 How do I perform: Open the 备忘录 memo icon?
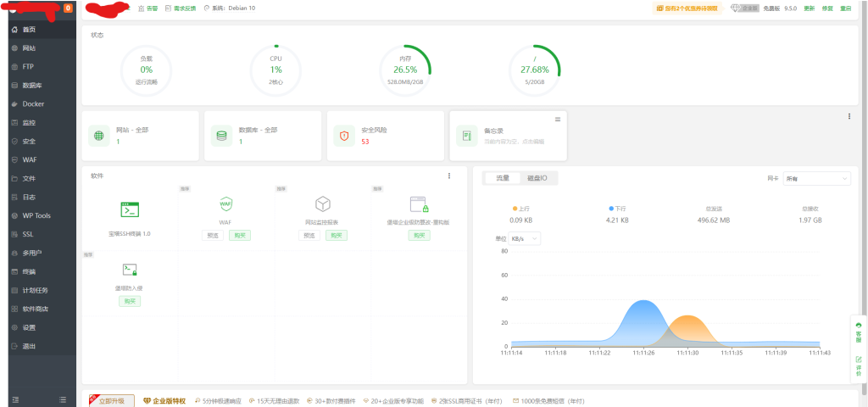pyautogui.click(x=467, y=135)
